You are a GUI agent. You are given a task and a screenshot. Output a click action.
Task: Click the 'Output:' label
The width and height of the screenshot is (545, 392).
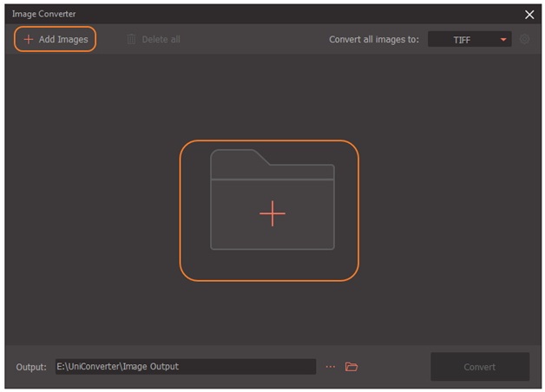[x=31, y=367]
